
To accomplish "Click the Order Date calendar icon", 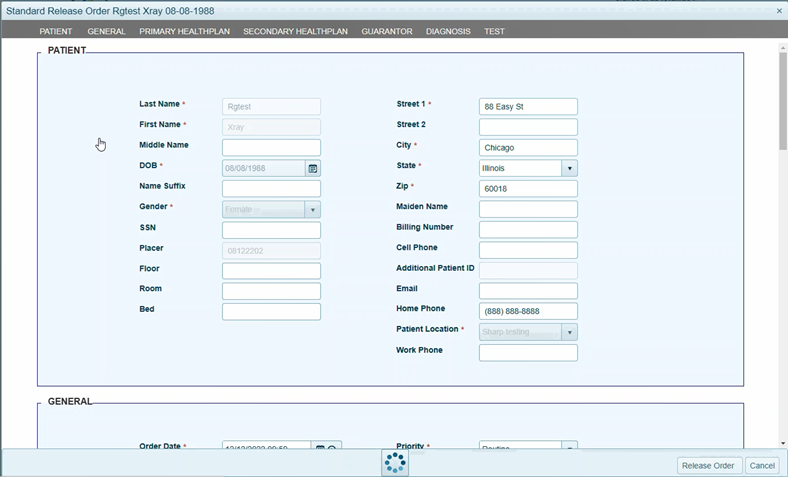I will coord(321,447).
